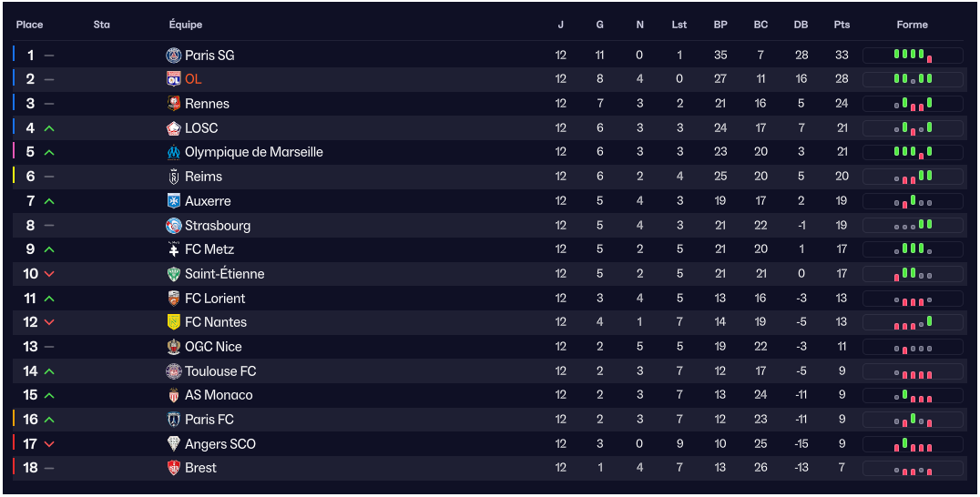The width and height of the screenshot is (980, 497).
Task: Click the Paris SG club crest
Action: point(174,56)
